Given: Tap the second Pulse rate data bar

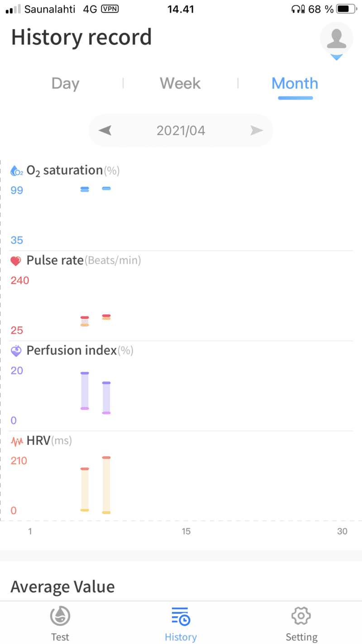Looking at the screenshot, I should coord(106,317).
